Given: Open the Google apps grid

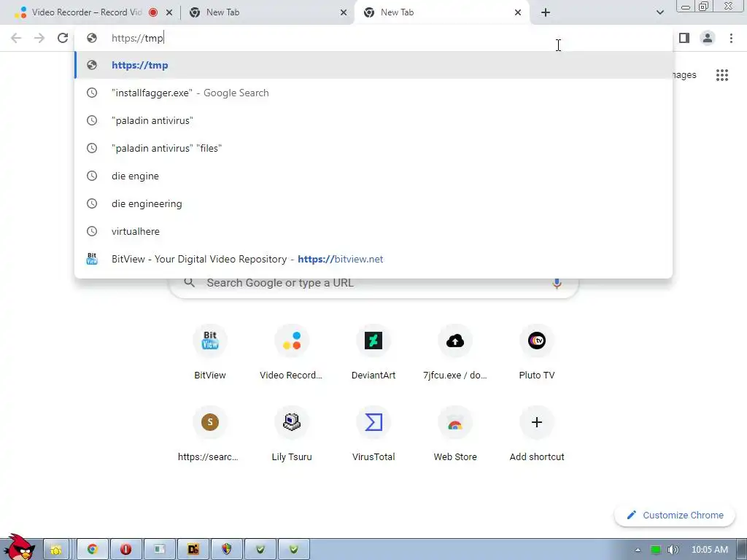Looking at the screenshot, I should click(721, 75).
